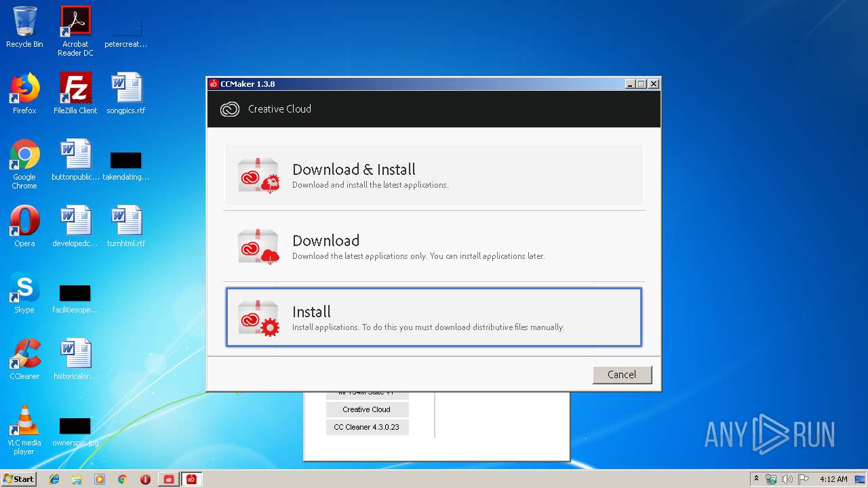This screenshot has width=868, height=488.
Task: Open the Skype desktop shortcut
Action: [x=24, y=293]
